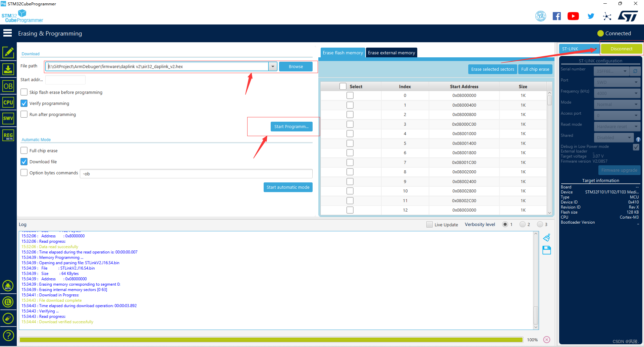Enable the Live Update checkbox

(x=429, y=225)
